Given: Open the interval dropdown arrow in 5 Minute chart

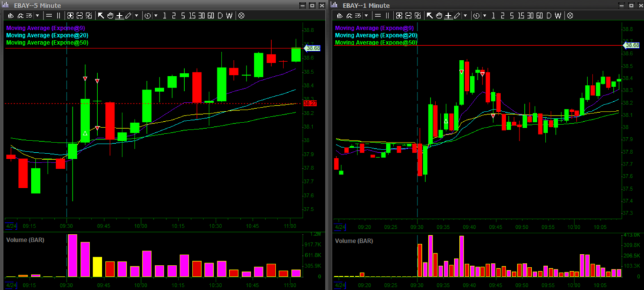Looking at the screenshot, I should pos(156,15).
